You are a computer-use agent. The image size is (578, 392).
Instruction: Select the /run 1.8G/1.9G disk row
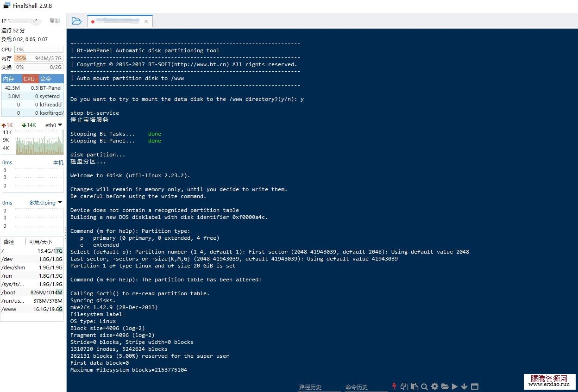(32, 276)
